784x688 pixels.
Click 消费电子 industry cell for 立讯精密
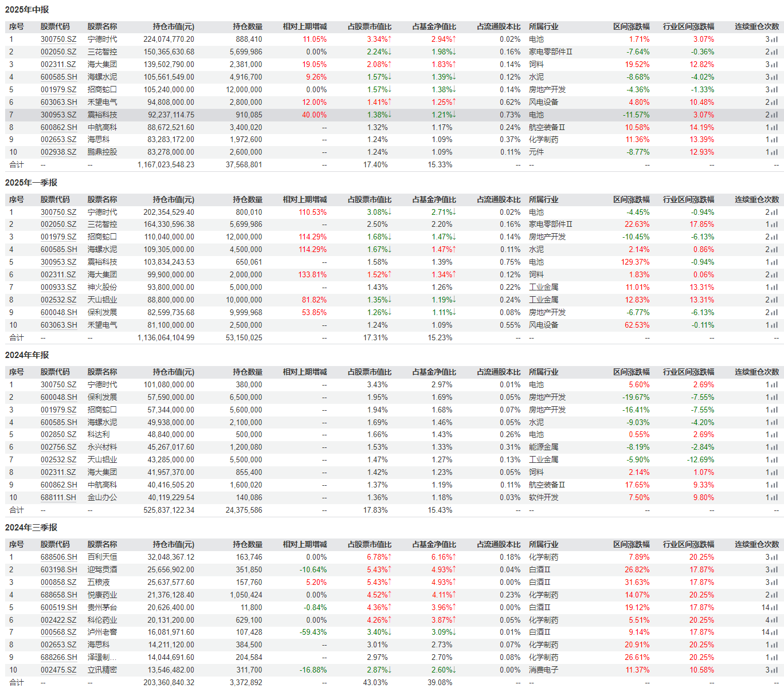[x=543, y=670]
